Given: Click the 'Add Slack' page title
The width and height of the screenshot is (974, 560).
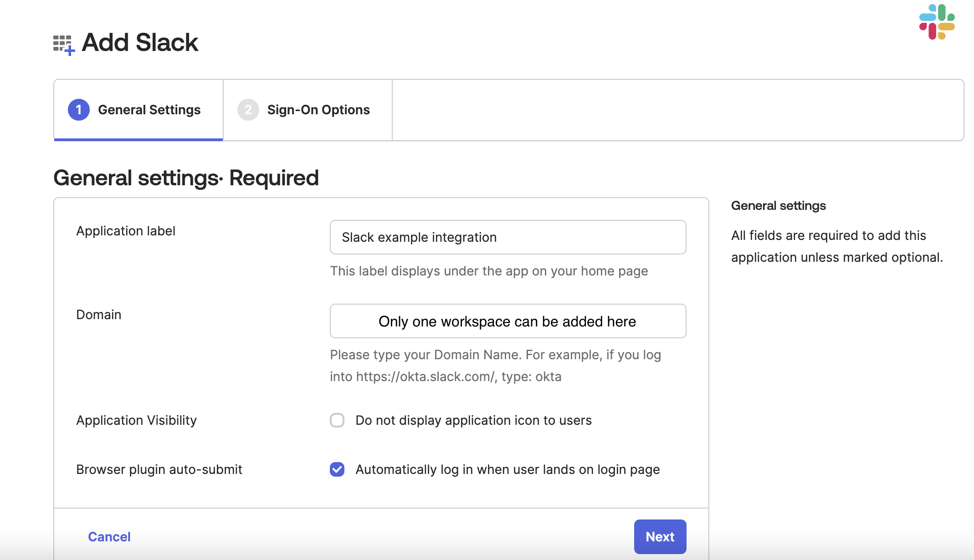Looking at the screenshot, I should [139, 42].
